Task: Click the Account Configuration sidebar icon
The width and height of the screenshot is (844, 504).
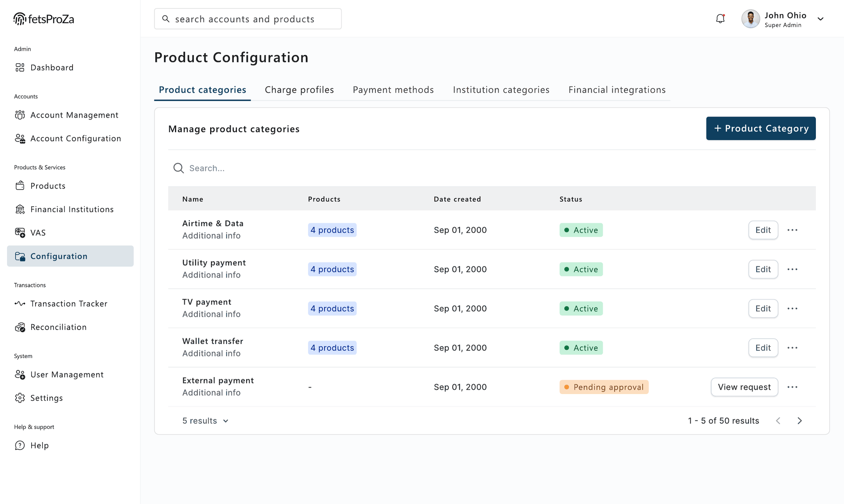Action: tap(20, 138)
